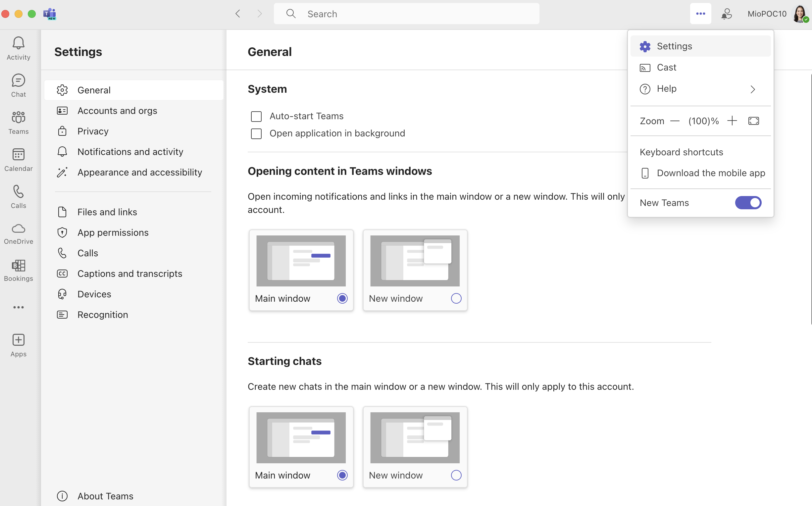Open OneDrive in the sidebar
Image resolution: width=812 pixels, height=506 pixels.
click(x=18, y=233)
